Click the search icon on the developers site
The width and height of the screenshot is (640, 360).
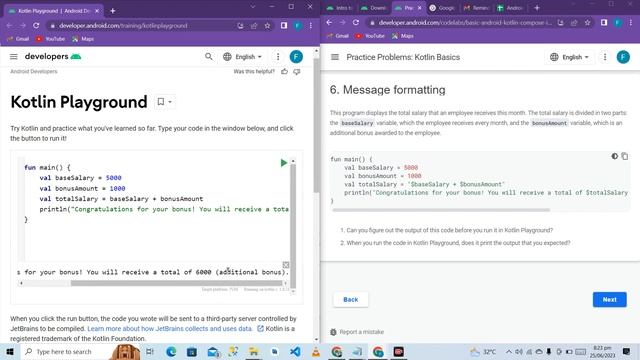(209, 57)
